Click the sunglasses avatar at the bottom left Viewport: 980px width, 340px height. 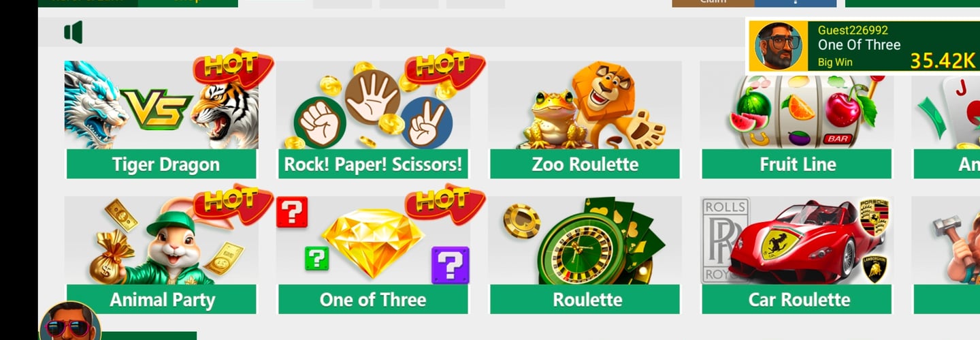pyautogui.click(x=69, y=322)
